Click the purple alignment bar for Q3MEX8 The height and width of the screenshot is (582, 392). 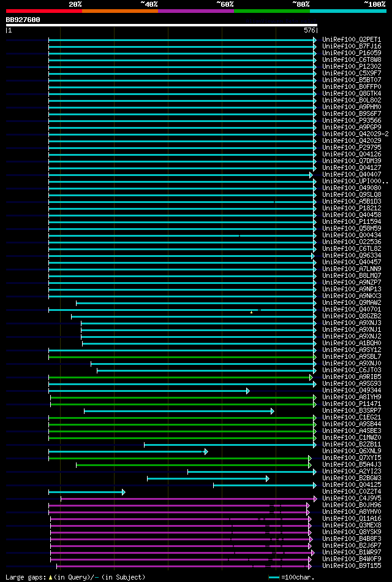(x=180, y=526)
